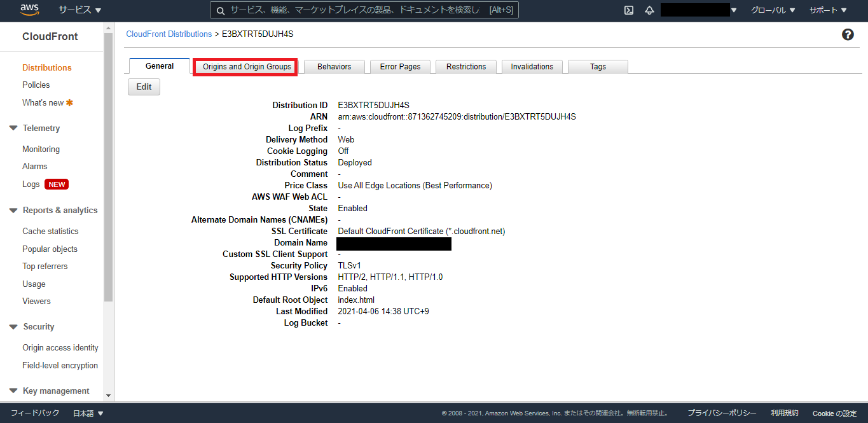This screenshot has height=423, width=868.
Task: Collapse the Key management section
Action: [13, 391]
